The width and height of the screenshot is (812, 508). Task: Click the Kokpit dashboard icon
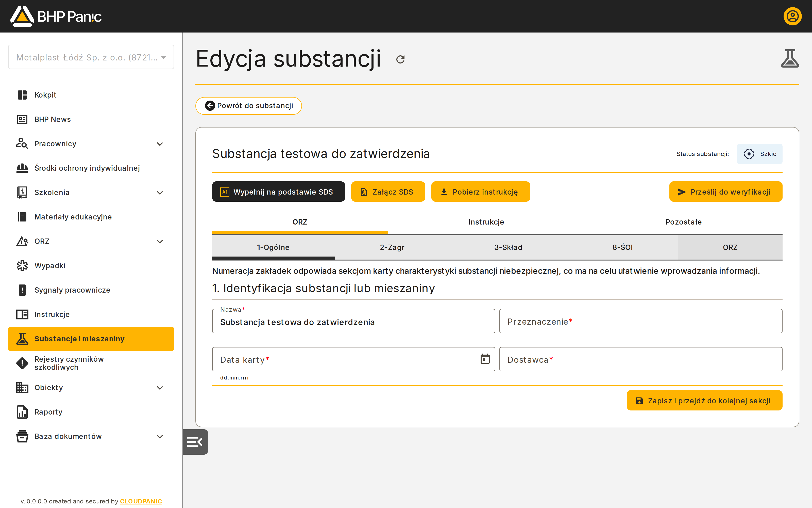click(x=22, y=95)
